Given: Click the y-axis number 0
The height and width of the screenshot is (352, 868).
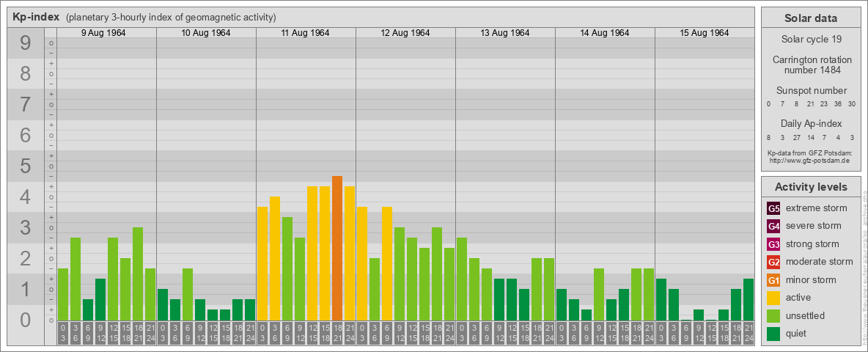Looking at the screenshot, I should (26, 320).
